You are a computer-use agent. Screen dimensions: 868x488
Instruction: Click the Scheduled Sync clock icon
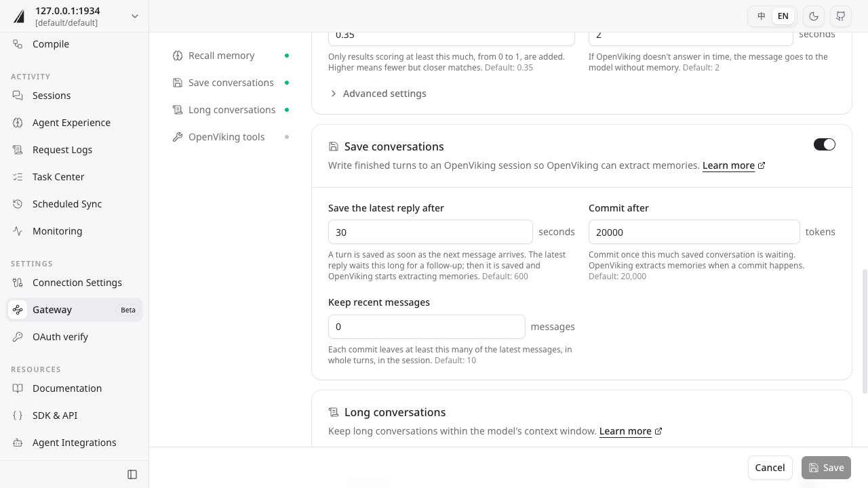tap(18, 204)
